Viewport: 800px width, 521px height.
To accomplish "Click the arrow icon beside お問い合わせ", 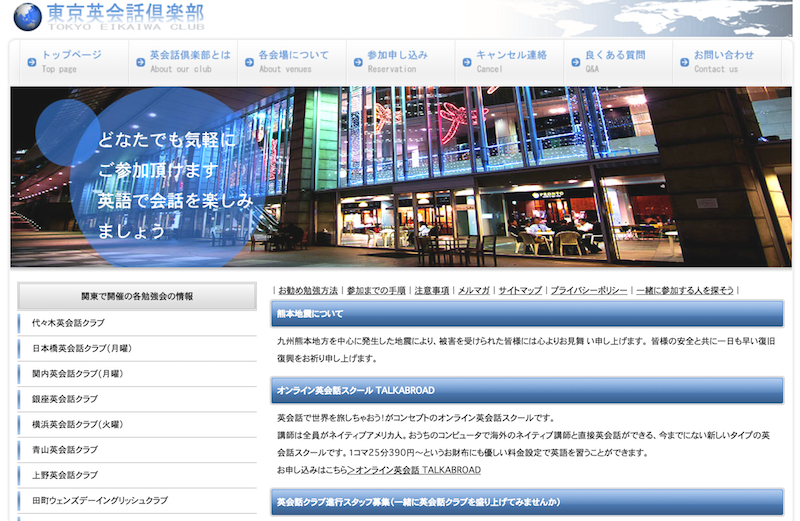I will 685,62.
